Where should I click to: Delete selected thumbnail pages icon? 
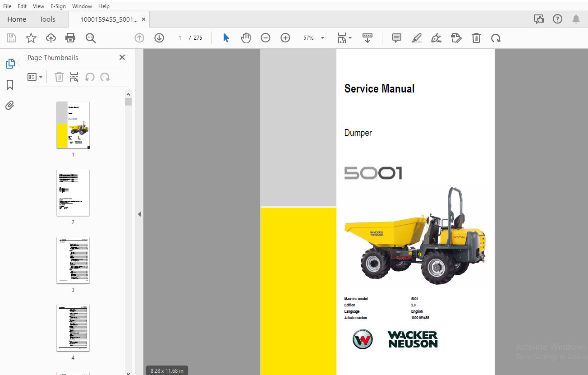tap(59, 77)
